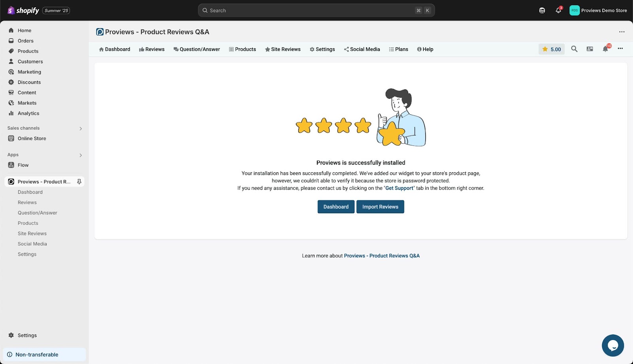633x364 pixels.
Task: Expand Apps section chevron
Action: (x=81, y=155)
